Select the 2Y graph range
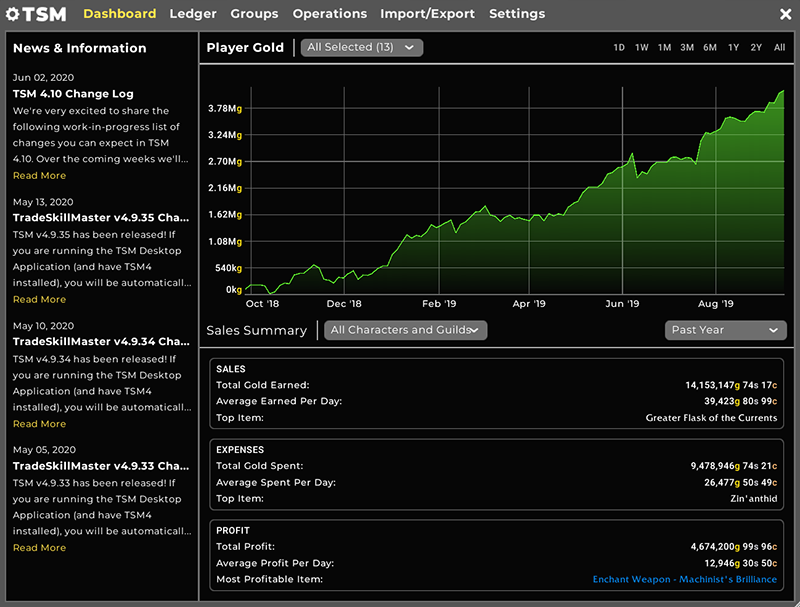800x607 pixels. pyautogui.click(x=756, y=47)
